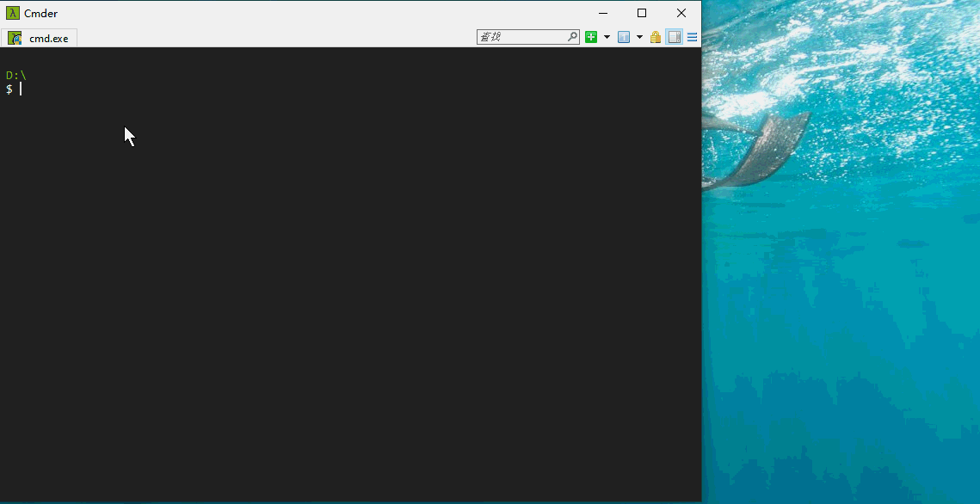Image resolution: width=980 pixels, height=504 pixels.
Task: Click the Cmder title bar text
Action: click(41, 13)
